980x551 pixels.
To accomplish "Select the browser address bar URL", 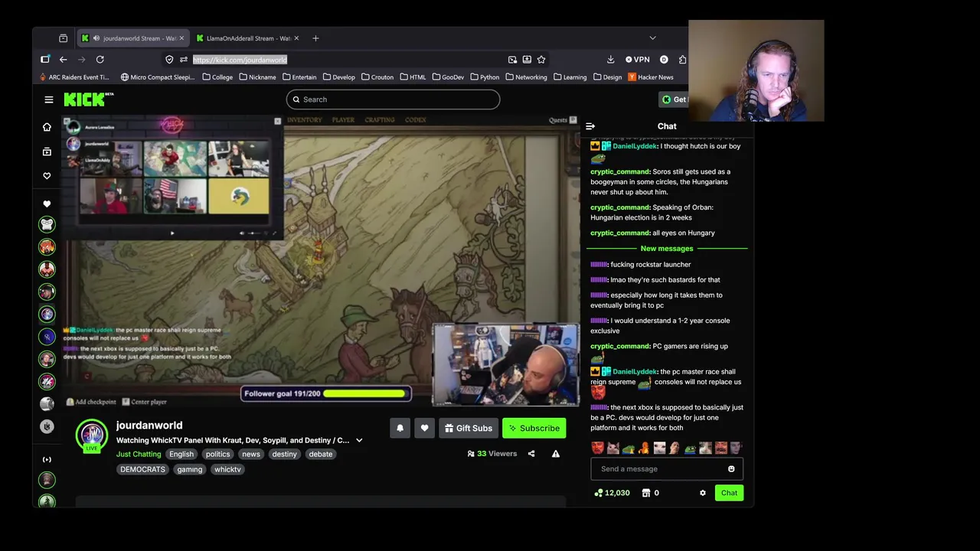I will [x=240, y=60].
